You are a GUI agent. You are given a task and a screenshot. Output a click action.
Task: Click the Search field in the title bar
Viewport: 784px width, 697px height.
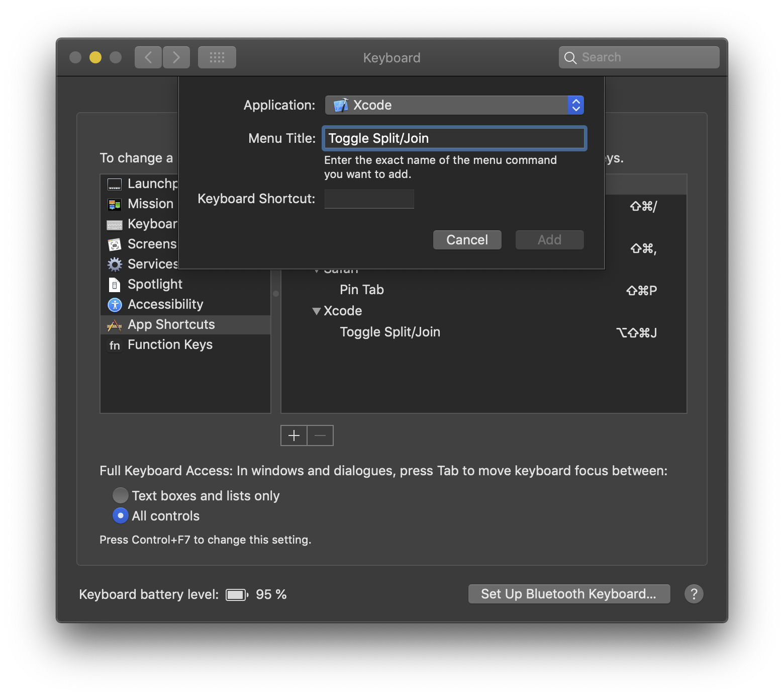point(639,57)
